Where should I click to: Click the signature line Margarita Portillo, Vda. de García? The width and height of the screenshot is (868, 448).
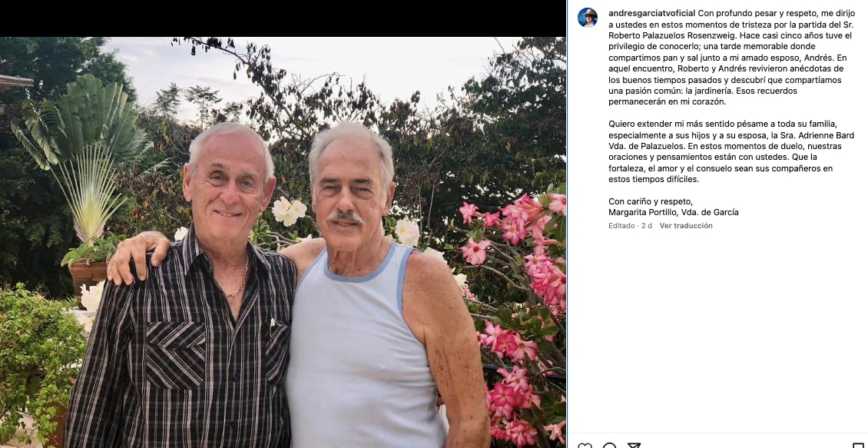click(x=673, y=213)
